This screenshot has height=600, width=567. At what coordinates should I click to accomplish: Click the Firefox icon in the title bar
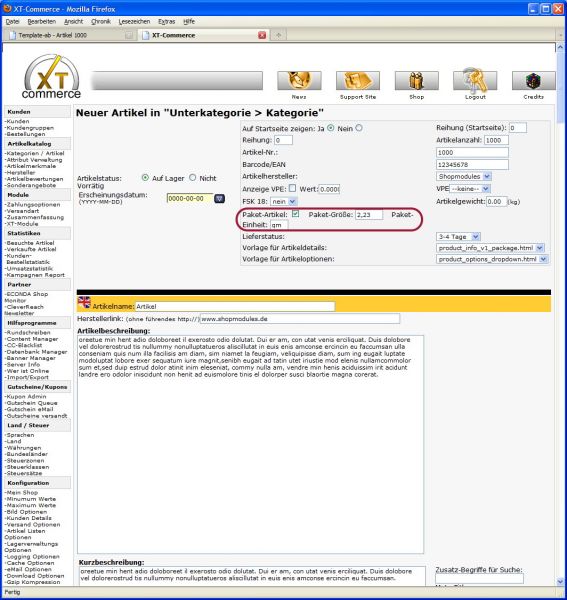[x=7, y=8]
